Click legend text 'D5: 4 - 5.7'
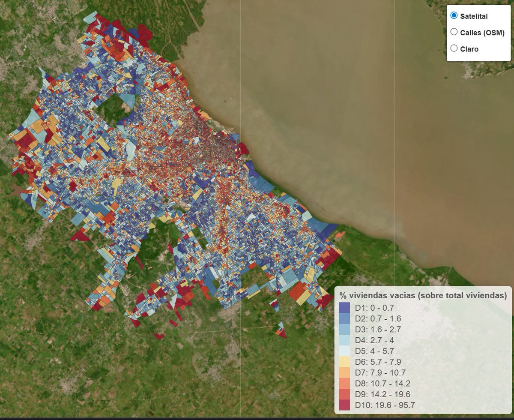 (374, 351)
